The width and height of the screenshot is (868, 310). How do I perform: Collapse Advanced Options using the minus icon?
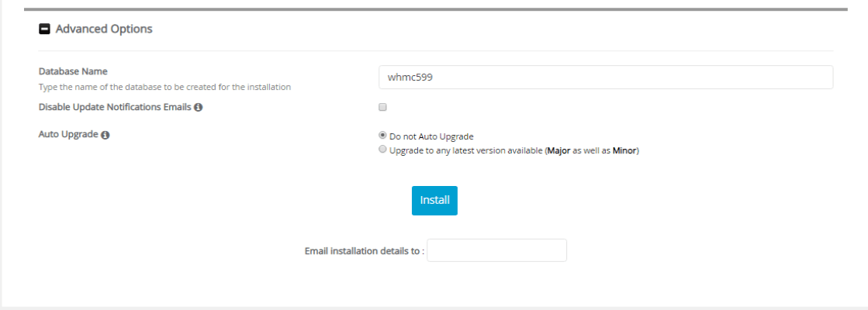click(44, 29)
